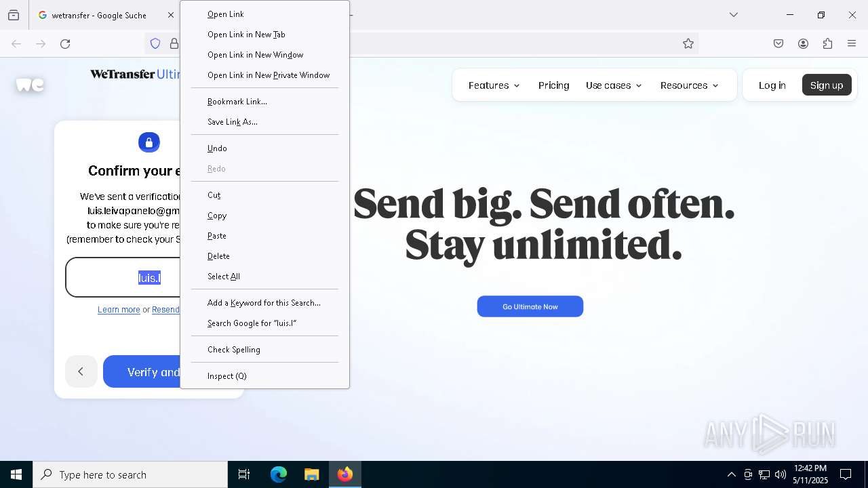Expand the Resources dropdown
Image resolution: width=868 pixels, height=488 pixels.
click(689, 85)
